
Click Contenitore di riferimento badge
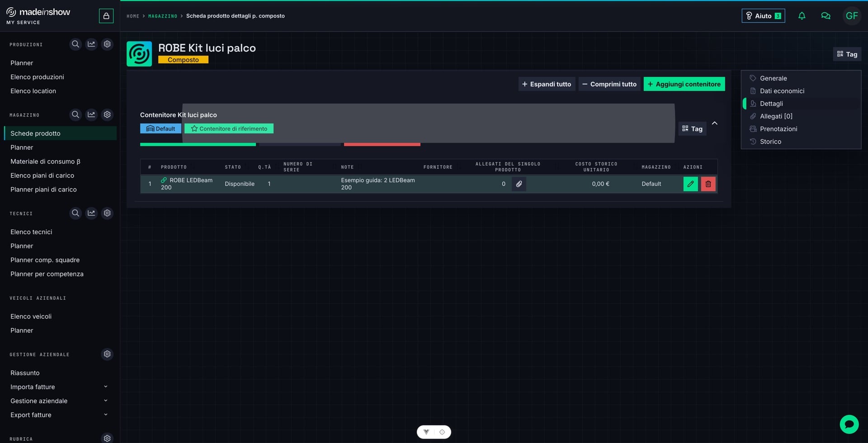pos(229,129)
